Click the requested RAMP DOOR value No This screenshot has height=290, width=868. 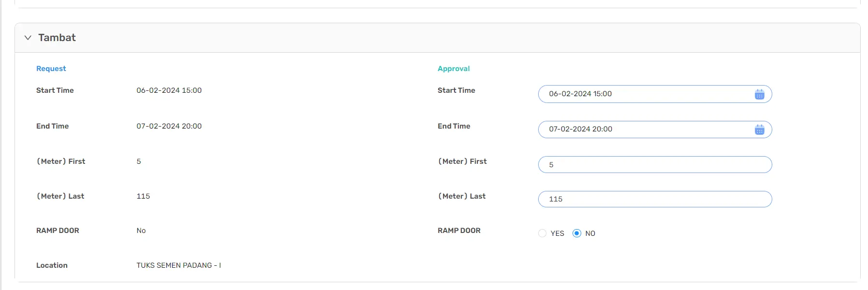pyautogui.click(x=141, y=231)
